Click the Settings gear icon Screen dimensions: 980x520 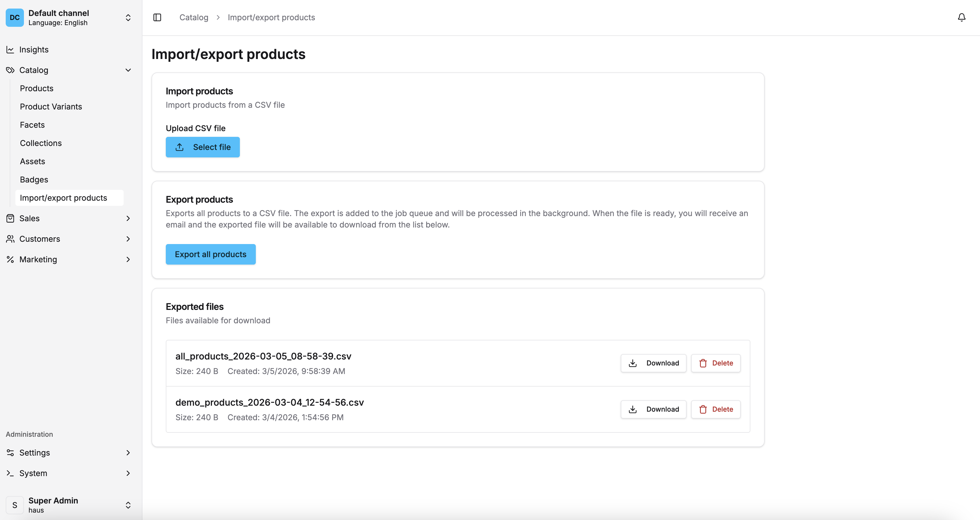(x=10, y=453)
